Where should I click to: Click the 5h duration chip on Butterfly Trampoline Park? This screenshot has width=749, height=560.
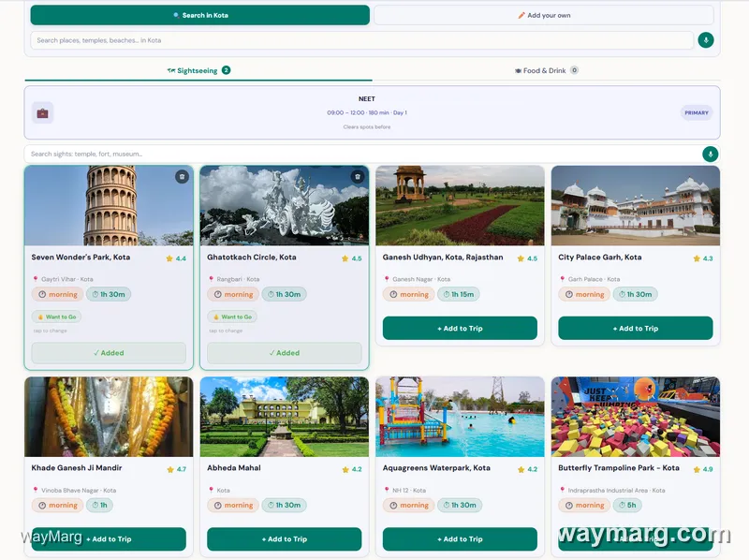click(x=627, y=505)
